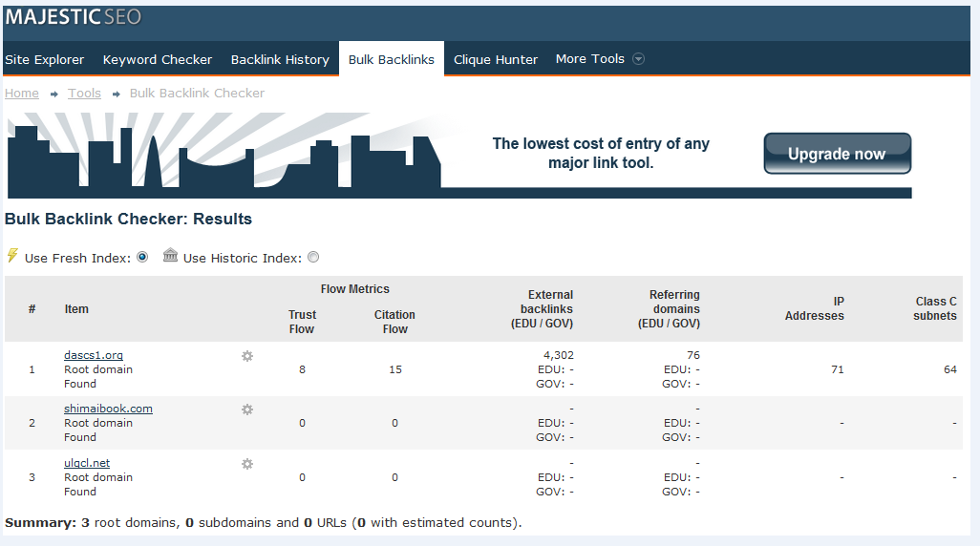980x546 pixels.
Task: Click the Flow Metrics group header
Action: 355,289
